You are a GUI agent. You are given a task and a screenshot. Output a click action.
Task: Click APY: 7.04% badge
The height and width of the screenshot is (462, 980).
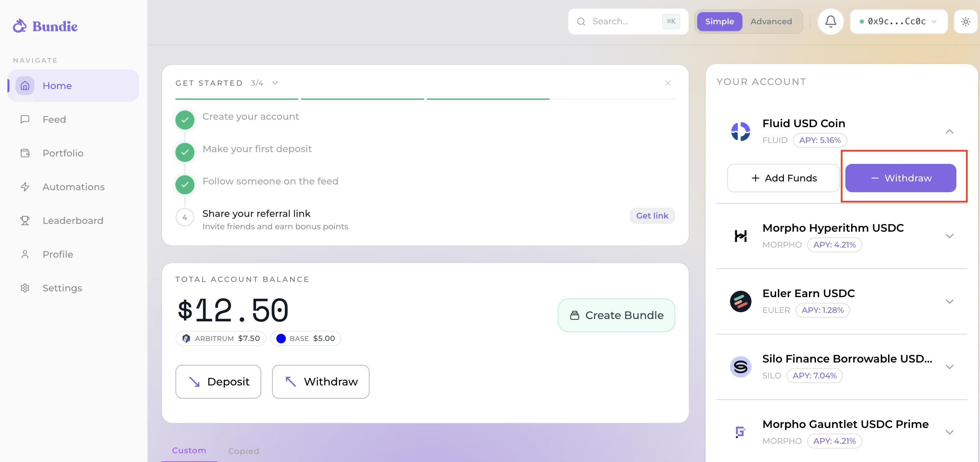coord(815,376)
